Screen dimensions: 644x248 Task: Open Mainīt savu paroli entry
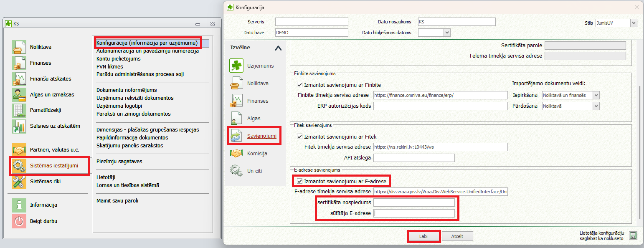click(x=117, y=201)
